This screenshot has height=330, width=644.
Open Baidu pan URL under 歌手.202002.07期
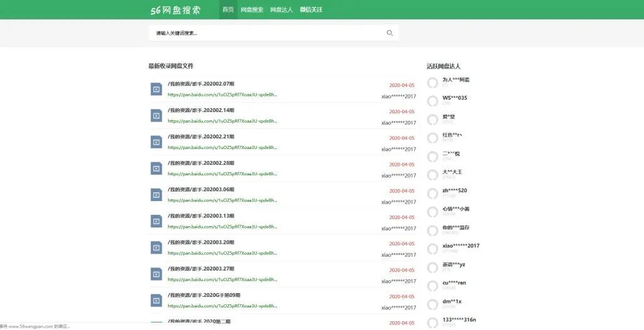222,95
